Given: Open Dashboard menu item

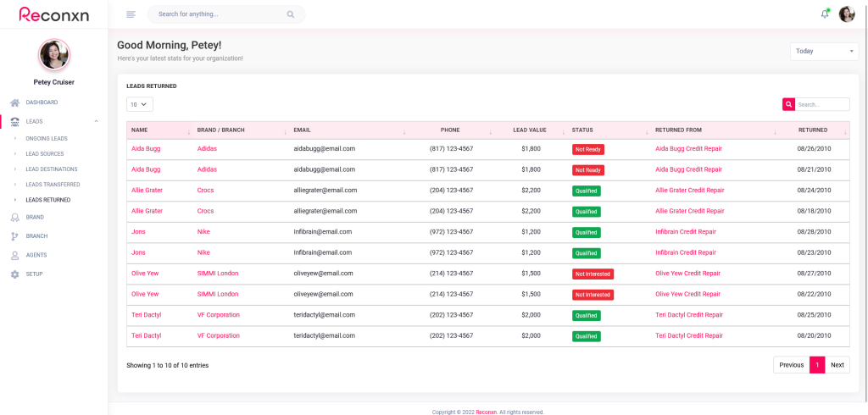Looking at the screenshot, I should 42,102.
